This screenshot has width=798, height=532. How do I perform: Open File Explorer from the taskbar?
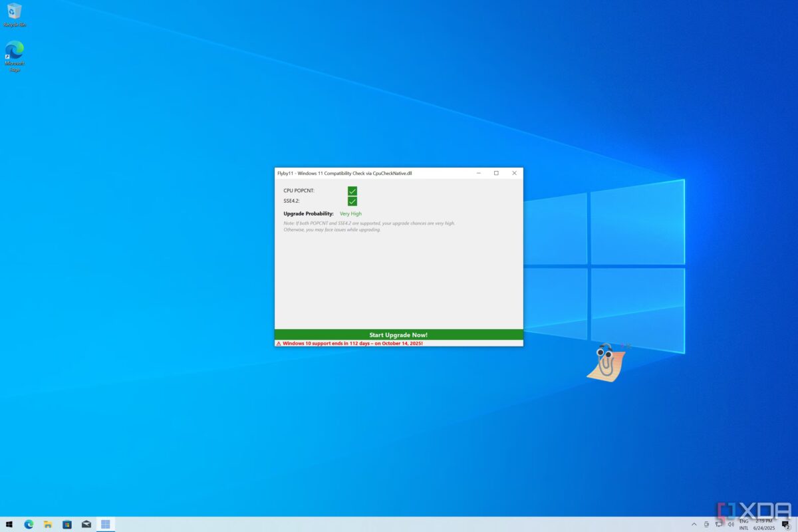point(48,524)
